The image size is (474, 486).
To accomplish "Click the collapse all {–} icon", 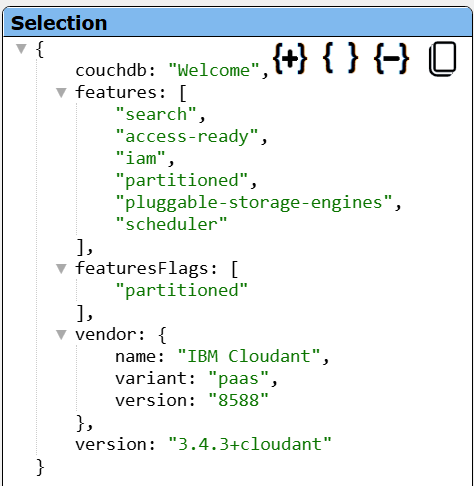I will [x=392, y=59].
